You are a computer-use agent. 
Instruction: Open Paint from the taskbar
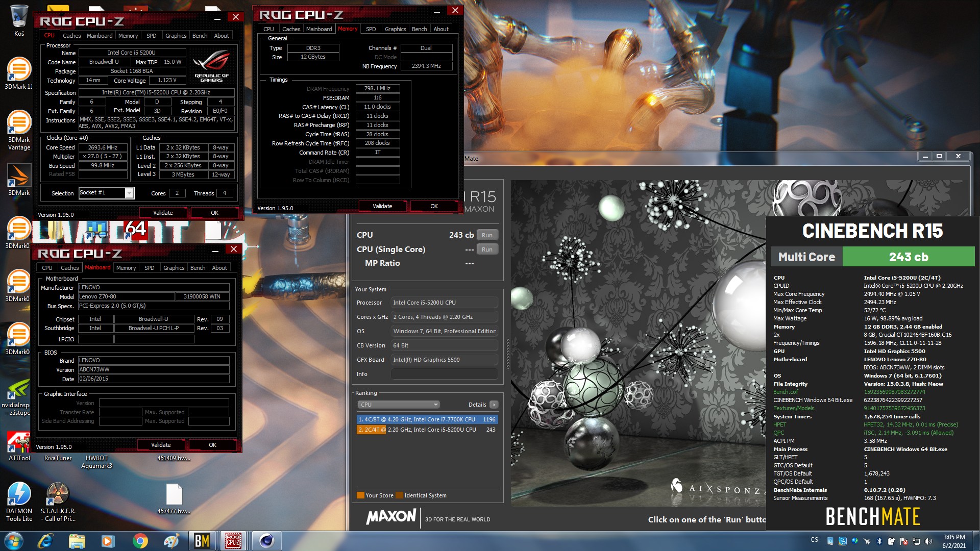(171, 541)
